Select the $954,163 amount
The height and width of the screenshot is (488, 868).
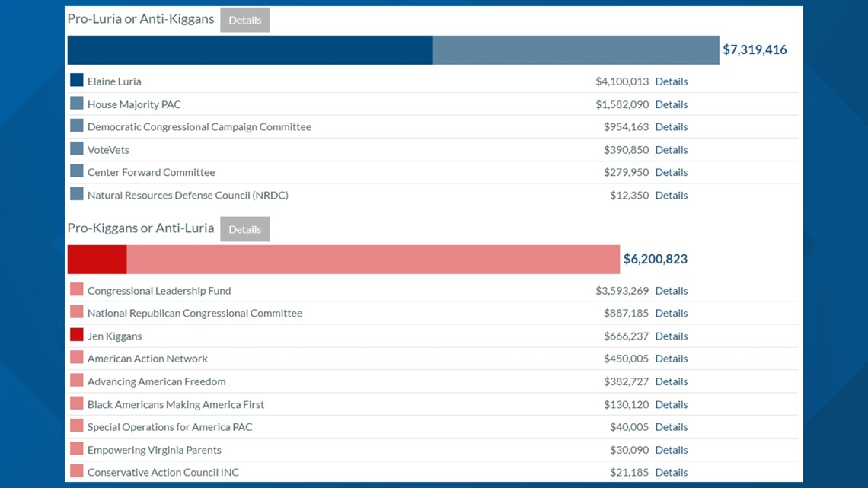point(626,126)
